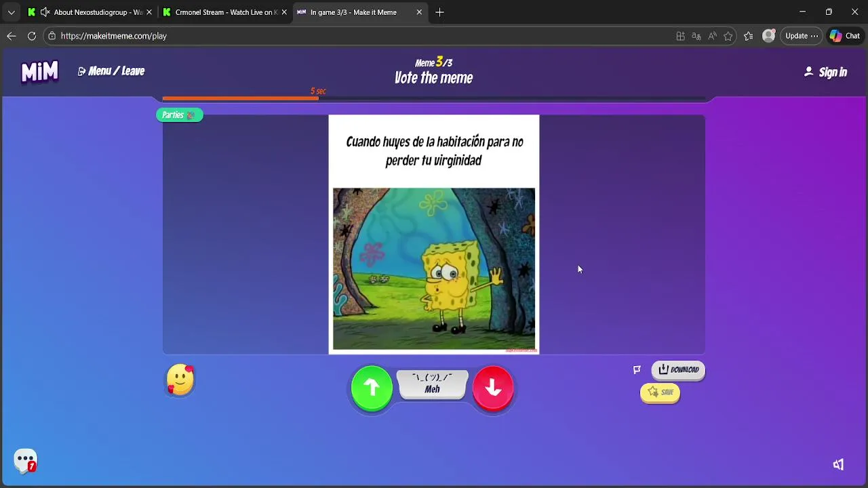
Task: Open a new browser tab
Action: (x=439, y=12)
